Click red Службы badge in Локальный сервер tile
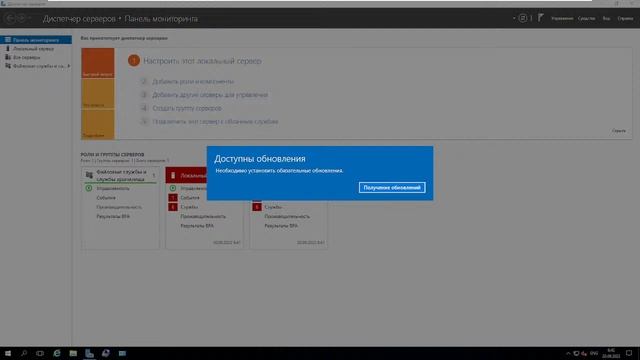 pyautogui.click(x=173, y=207)
